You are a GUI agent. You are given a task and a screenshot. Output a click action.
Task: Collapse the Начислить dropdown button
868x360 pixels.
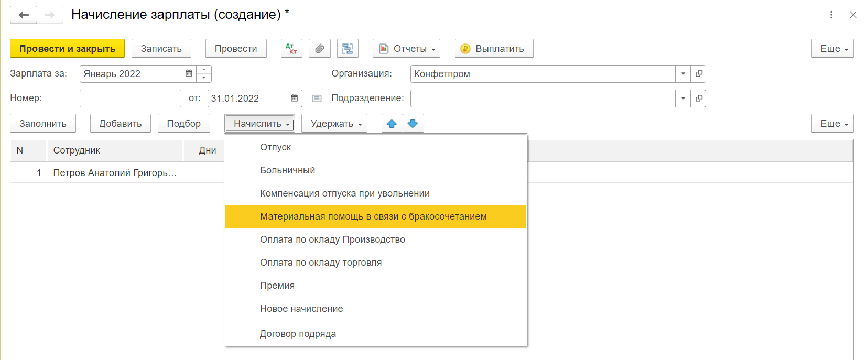(x=259, y=124)
